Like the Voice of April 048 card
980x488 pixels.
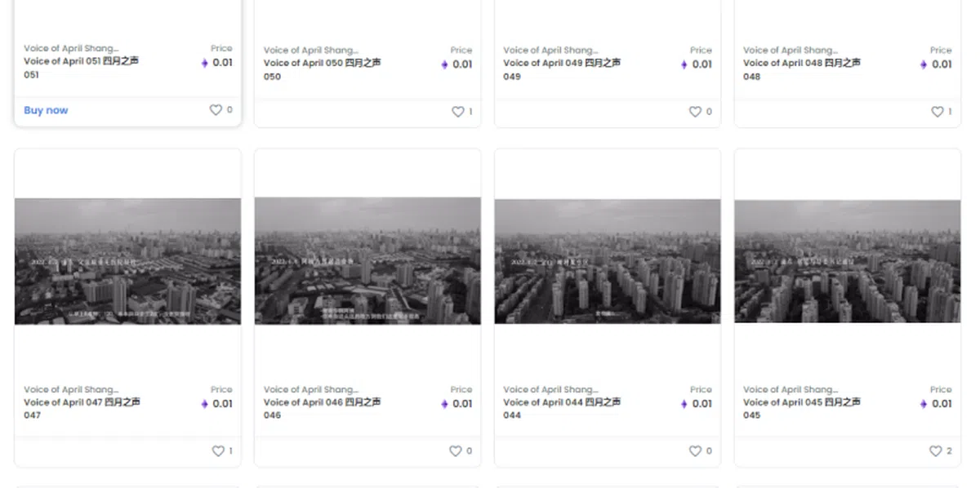tap(937, 112)
